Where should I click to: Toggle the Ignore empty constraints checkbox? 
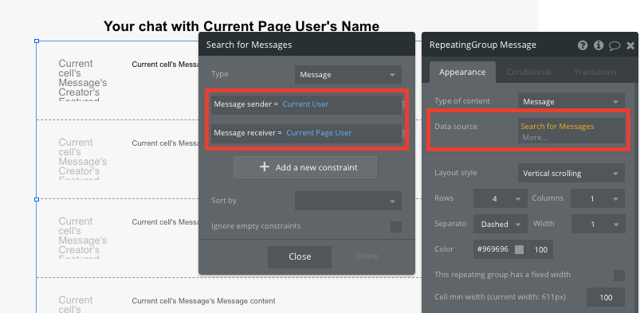[396, 227]
